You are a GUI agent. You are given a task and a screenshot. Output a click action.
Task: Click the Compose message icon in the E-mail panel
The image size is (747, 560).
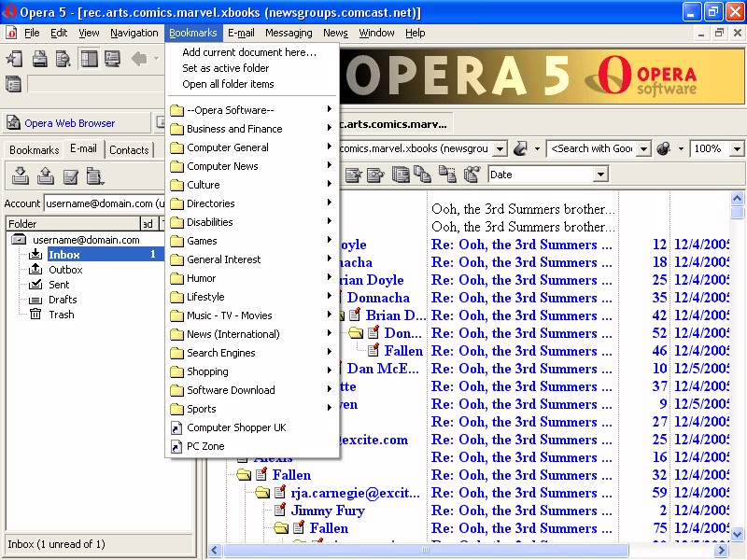pos(71,176)
